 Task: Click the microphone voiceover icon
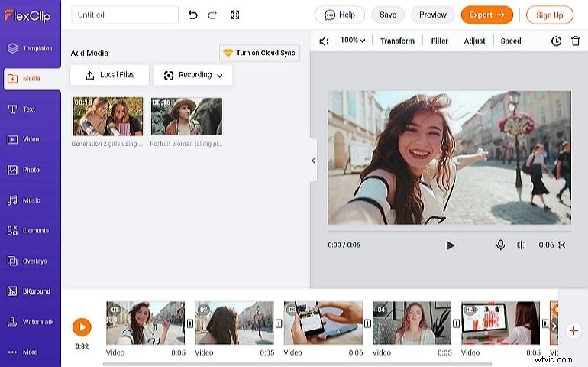coord(501,245)
